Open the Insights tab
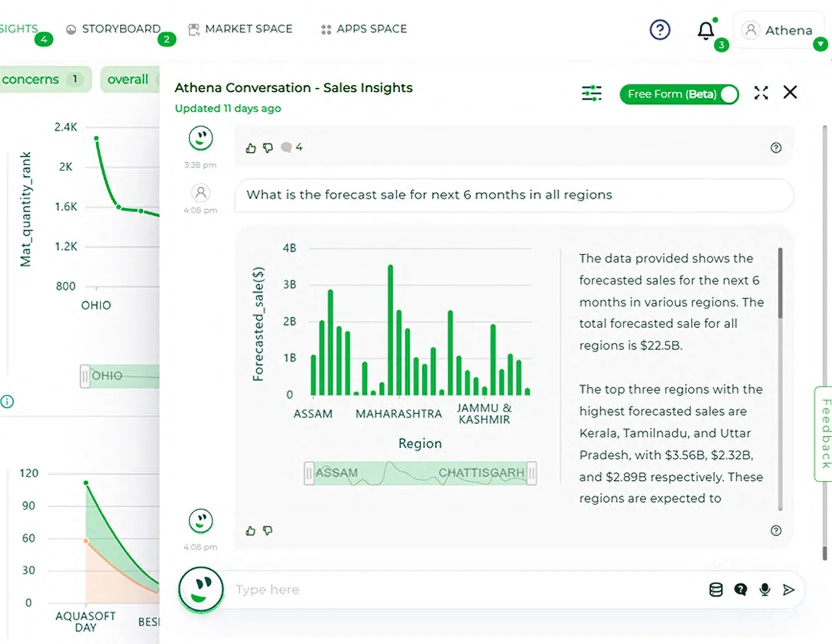The image size is (832, 644). [x=19, y=29]
